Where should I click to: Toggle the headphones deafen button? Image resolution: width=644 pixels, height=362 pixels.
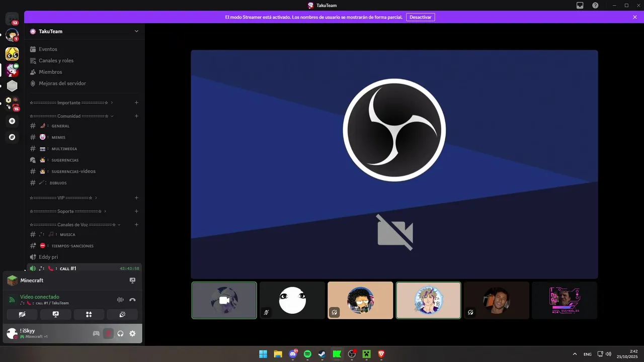tap(120, 333)
